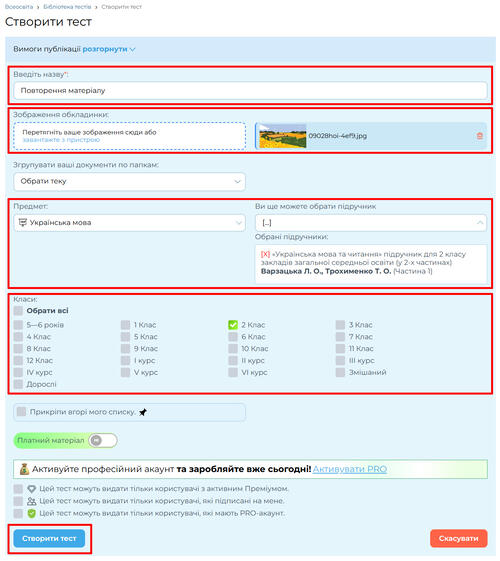Check the Обрати всі checkbox
This screenshot has height=561, width=500.
(18, 311)
